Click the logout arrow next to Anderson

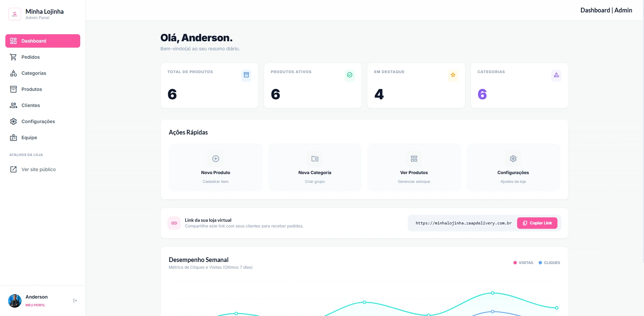point(75,301)
